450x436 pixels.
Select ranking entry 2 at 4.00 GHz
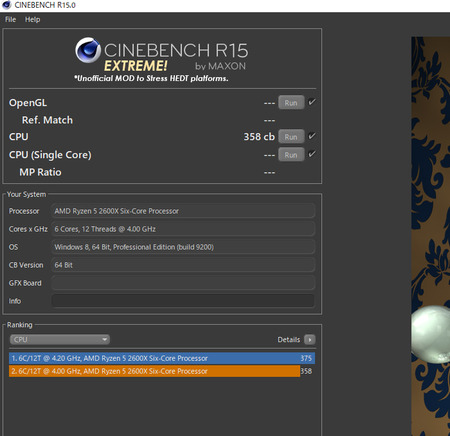pos(162,371)
